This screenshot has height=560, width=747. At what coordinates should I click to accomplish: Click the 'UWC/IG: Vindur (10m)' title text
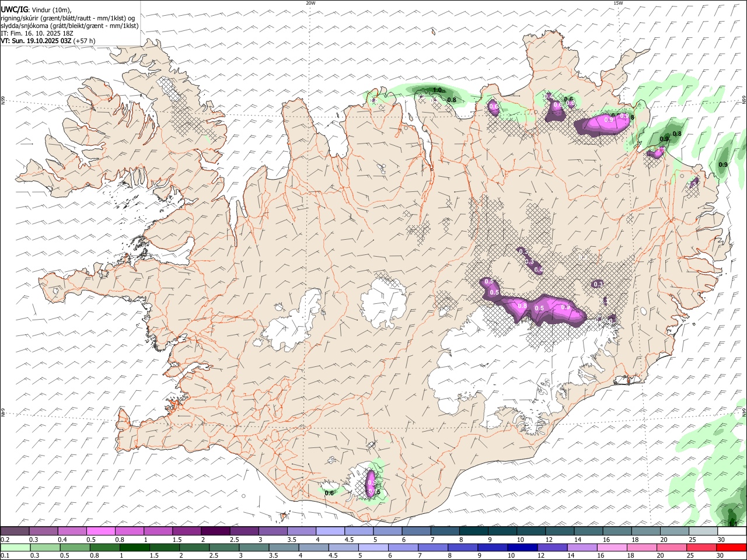point(36,10)
